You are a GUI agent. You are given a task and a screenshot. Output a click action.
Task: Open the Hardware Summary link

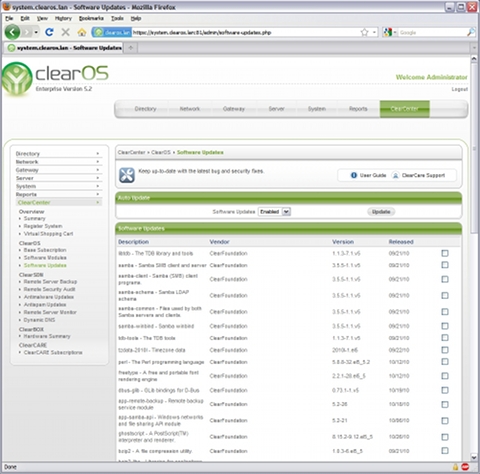coord(47,336)
